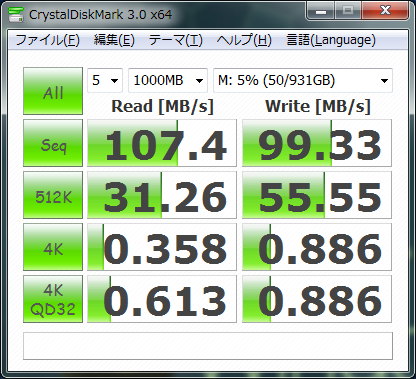Screen dimensions: 416x379
Task: Open the test count dropdown showing 5
Action: 105,80
